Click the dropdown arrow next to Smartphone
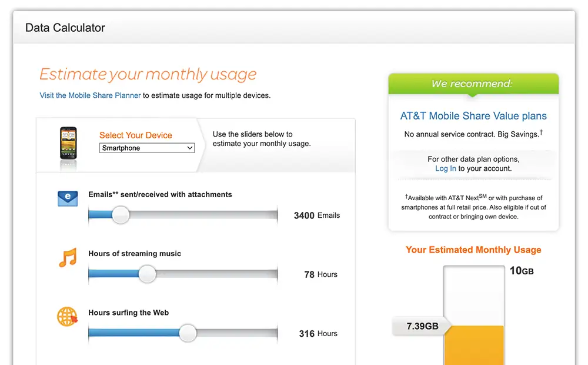The image size is (588, 365). coord(190,148)
